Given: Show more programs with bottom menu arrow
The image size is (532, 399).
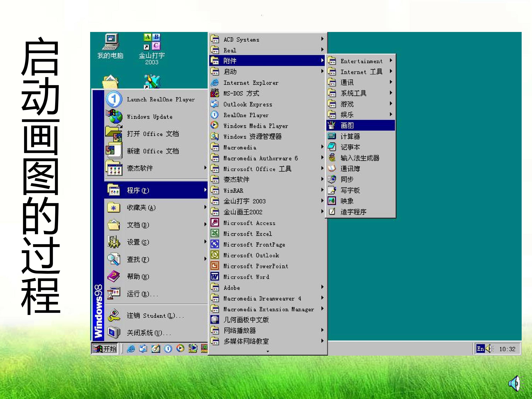Looking at the screenshot, I should 268,351.
